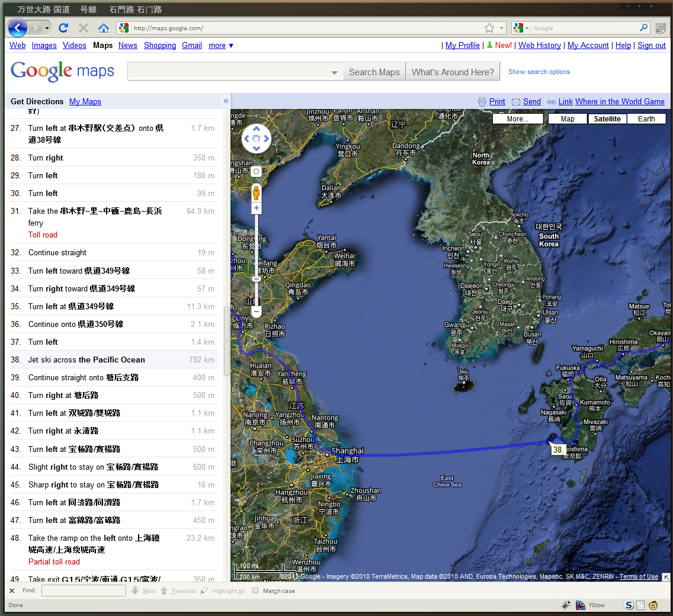673x616 pixels.
Task: Click the zoom out minus button
Action: pos(257,311)
